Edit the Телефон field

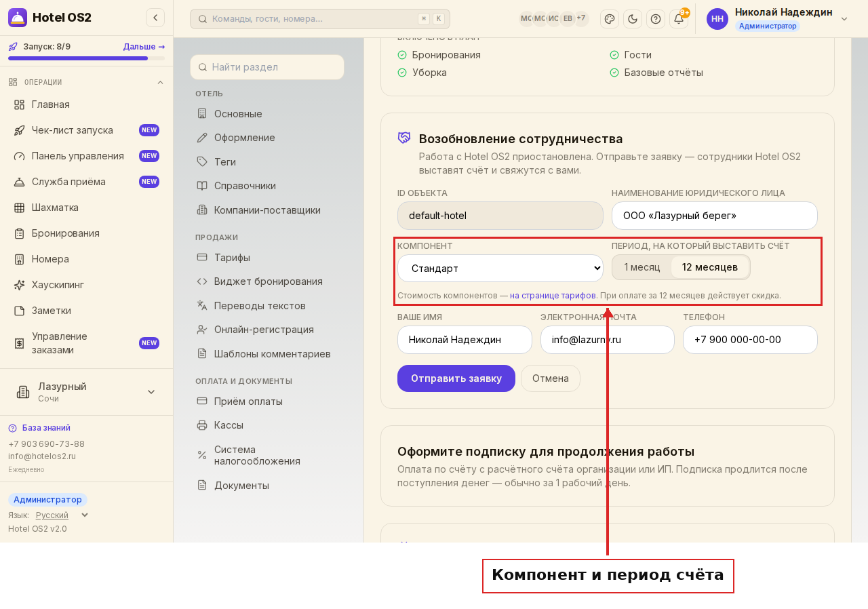[750, 340]
